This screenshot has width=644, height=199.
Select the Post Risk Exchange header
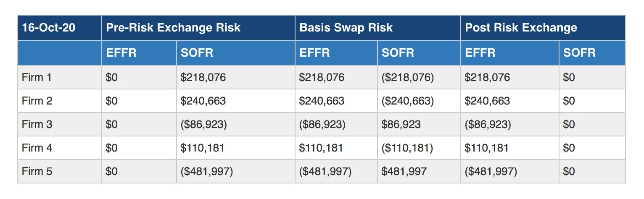[521, 28]
